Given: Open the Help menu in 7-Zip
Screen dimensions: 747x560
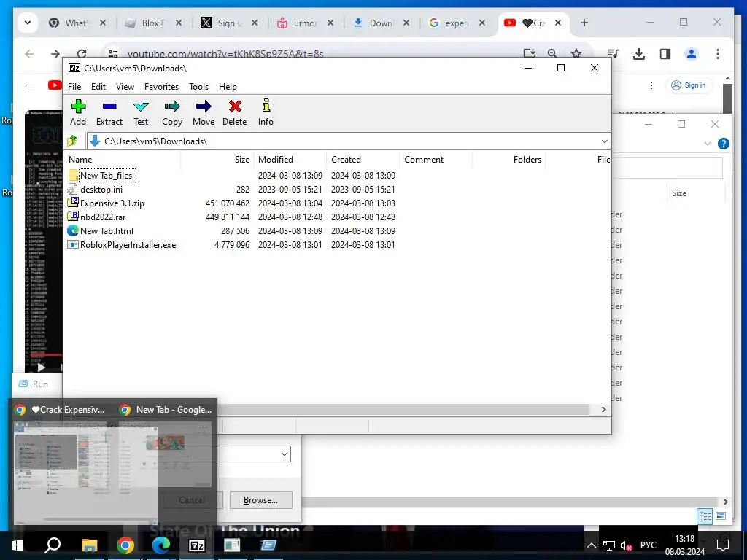Looking at the screenshot, I should pos(228,87).
